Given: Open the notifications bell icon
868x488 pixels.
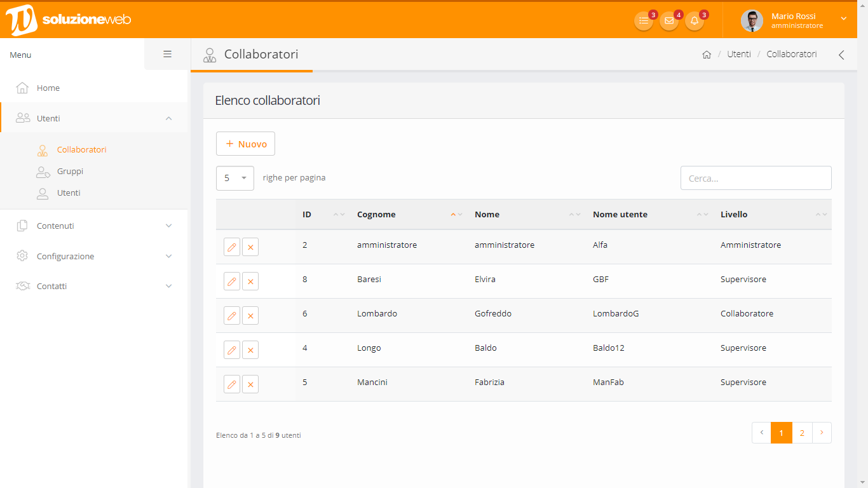Looking at the screenshot, I should [x=695, y=21].
